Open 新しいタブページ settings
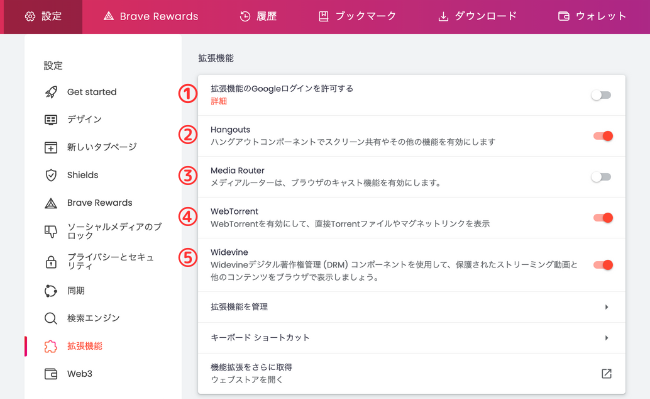650x399 pixels. coord(102,147)
